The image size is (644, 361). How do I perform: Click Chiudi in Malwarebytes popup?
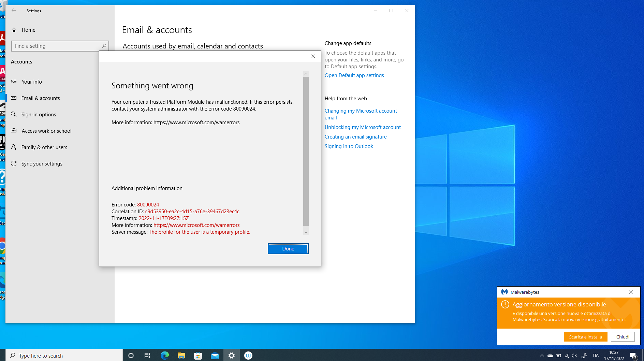click(623, 337)
